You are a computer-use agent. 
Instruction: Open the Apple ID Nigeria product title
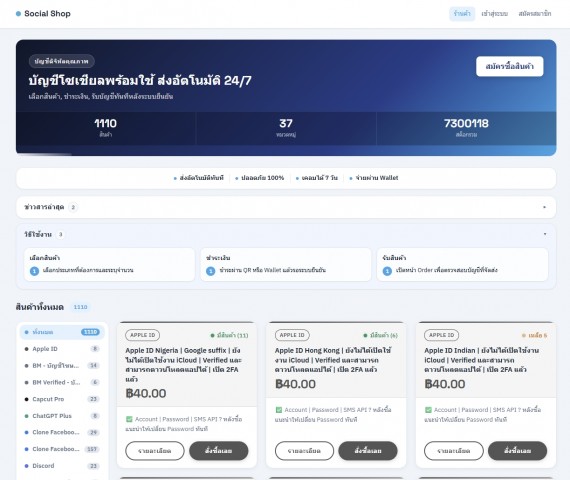[184, 365]
